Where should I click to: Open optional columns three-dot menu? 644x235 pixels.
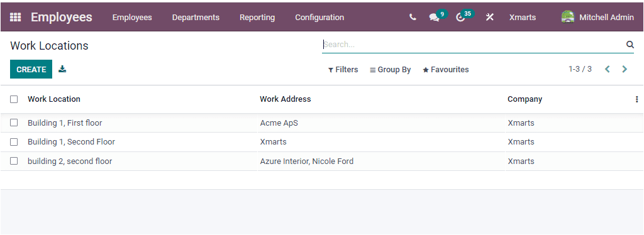click(636, 99)
